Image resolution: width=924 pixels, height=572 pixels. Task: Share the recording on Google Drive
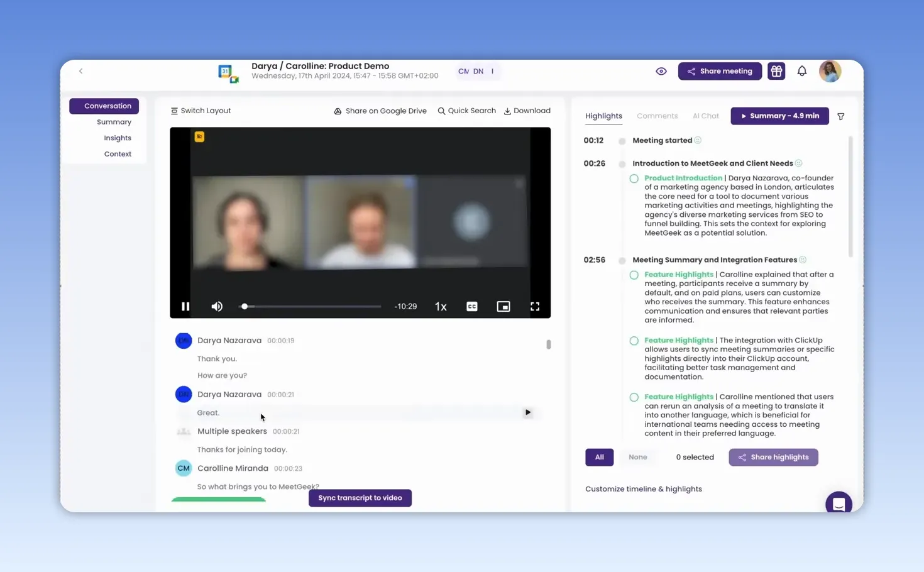pyautogui.click(x=380, y=111)
